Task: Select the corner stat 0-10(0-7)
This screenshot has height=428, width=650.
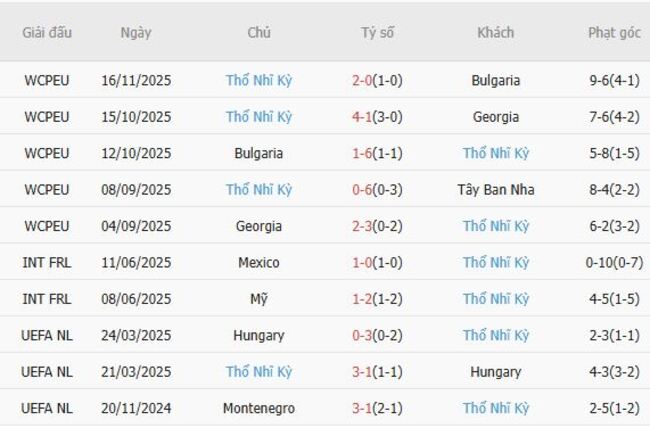Action: pos(614,263)
